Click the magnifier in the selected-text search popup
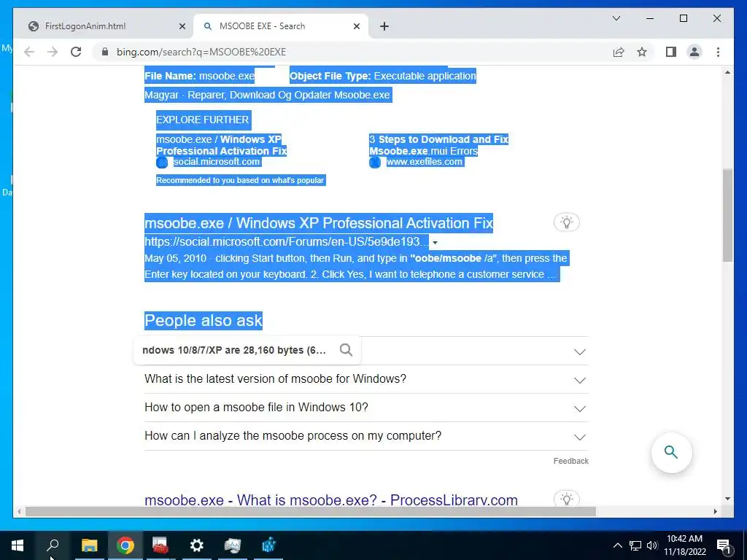The width and height of the screenshot is (747, 560). pos(346,350)
